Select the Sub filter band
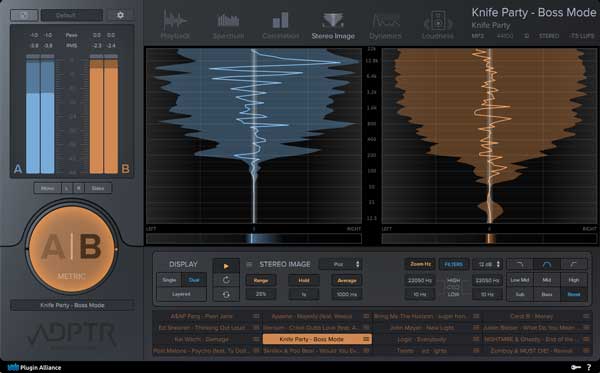This screenshot has height=373, width=600. 520,294
